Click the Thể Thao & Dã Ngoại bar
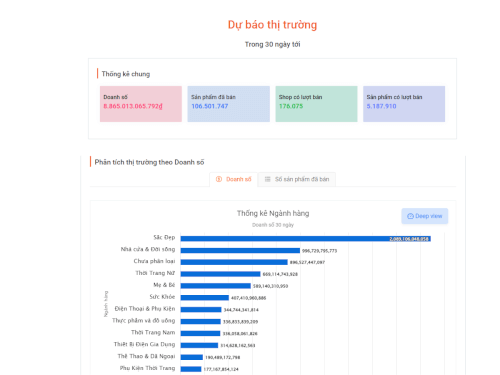The height and width of the screenshot is (375, 500). coord(192,357)
